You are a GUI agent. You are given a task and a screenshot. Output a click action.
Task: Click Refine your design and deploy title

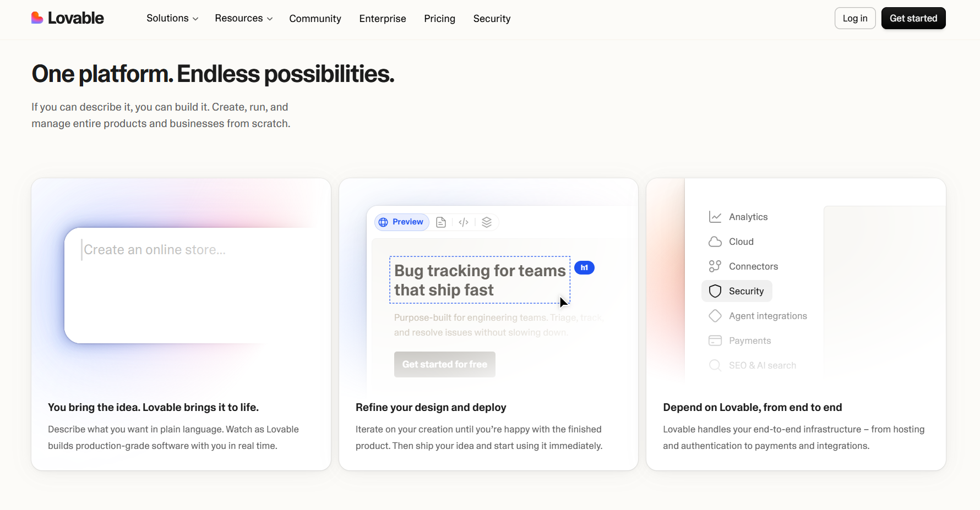click(x=431, y=408)
